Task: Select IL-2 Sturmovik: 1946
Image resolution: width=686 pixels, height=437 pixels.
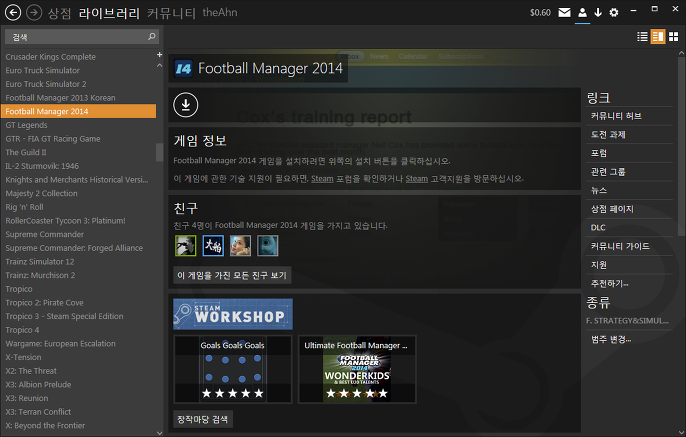Action: (42, 166)
